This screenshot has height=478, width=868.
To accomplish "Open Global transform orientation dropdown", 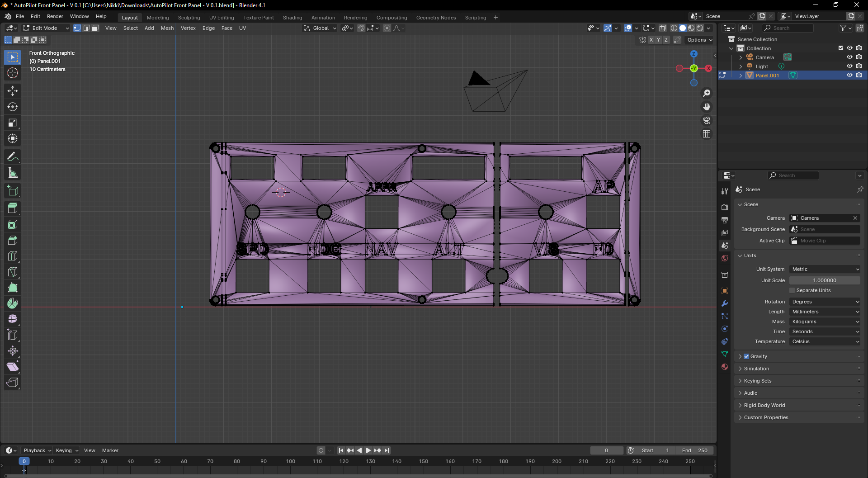I will (x=320, y=28).
